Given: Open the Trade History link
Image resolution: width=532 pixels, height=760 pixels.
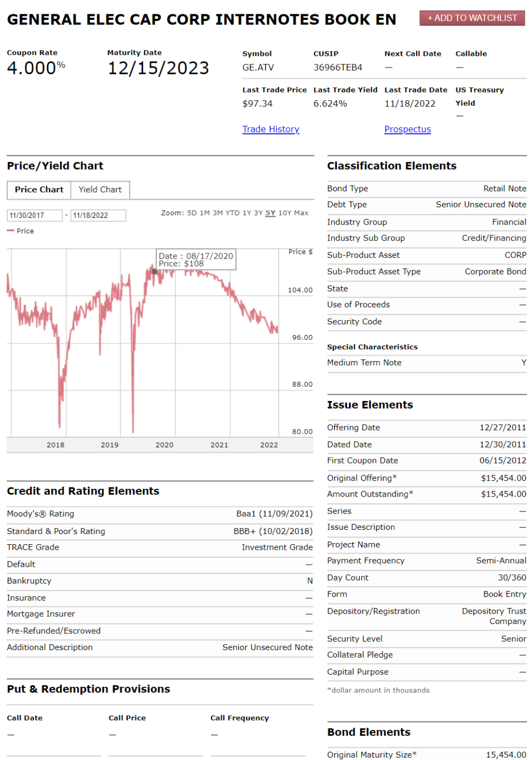Looking at the screenshot, I should tap(270, 129).
